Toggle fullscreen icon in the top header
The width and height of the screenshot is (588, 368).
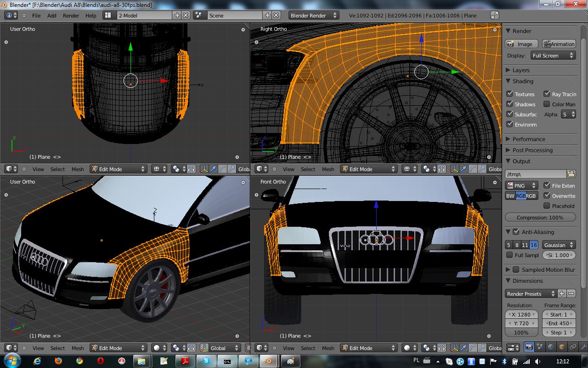click(x=495, y=15)
